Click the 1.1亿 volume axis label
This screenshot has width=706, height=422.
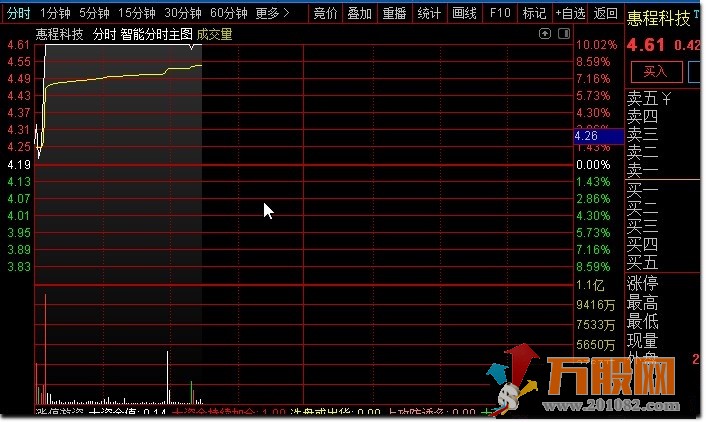click(x=590, y=285)
